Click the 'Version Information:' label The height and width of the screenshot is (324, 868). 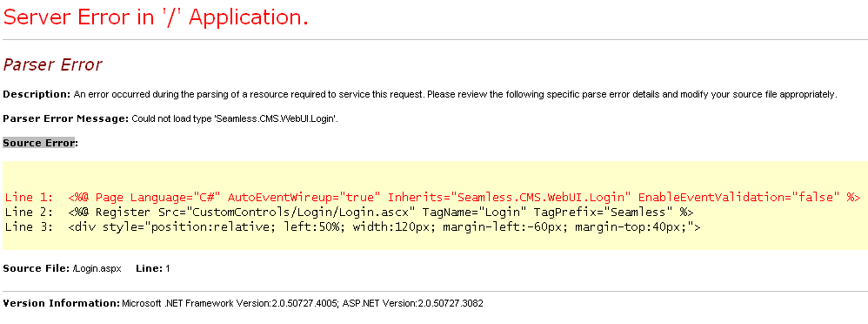point(62,303)
